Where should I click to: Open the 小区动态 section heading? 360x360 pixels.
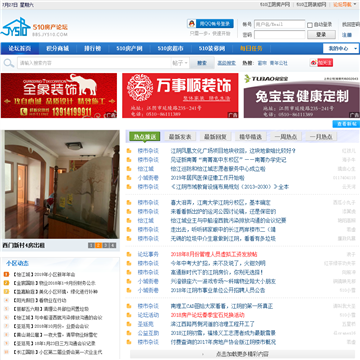[17, 263]
